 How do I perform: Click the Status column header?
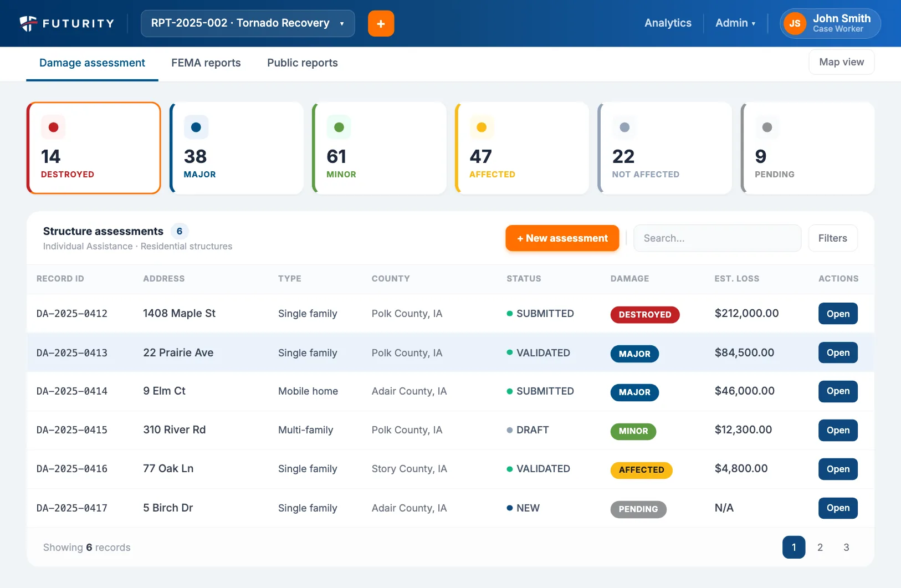point(524,279)
